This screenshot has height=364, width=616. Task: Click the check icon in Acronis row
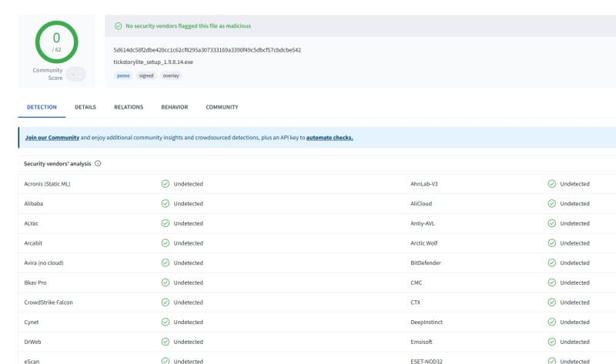tap(166, 184)
